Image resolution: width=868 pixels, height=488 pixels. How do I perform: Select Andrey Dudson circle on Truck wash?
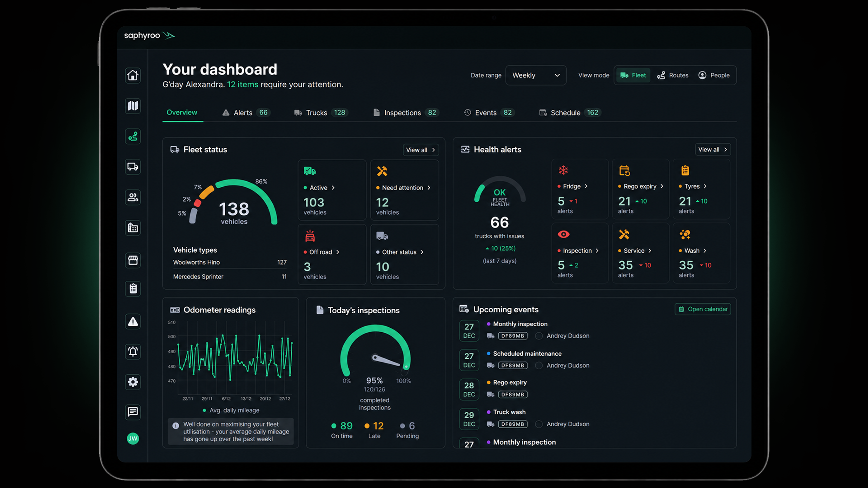pos(539,424)
